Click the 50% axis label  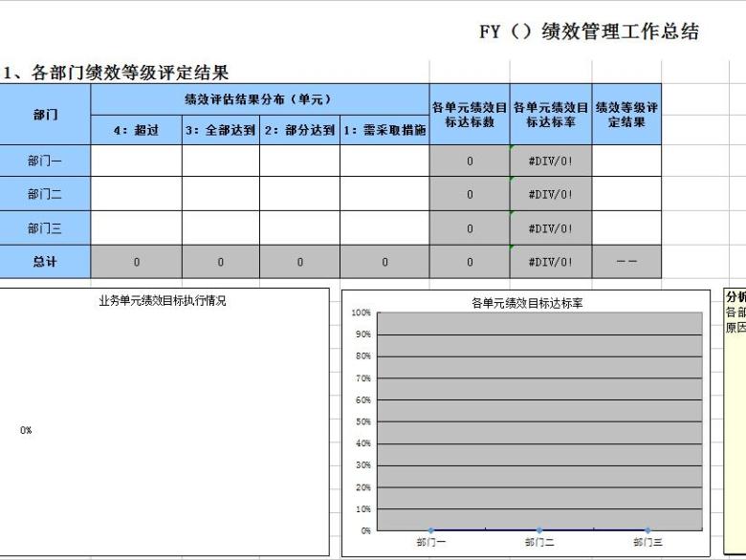point(363,421)
